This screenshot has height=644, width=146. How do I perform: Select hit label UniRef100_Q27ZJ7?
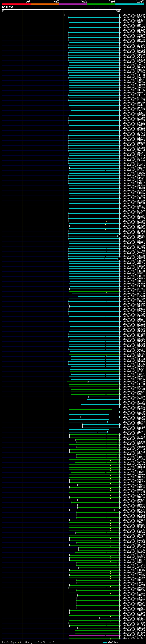coord(134,638)
